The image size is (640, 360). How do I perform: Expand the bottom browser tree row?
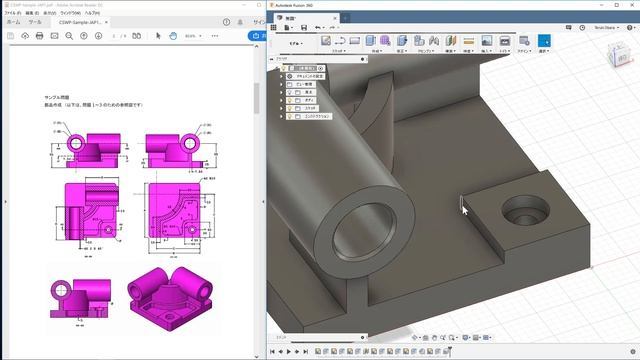(x=281, y=116)
